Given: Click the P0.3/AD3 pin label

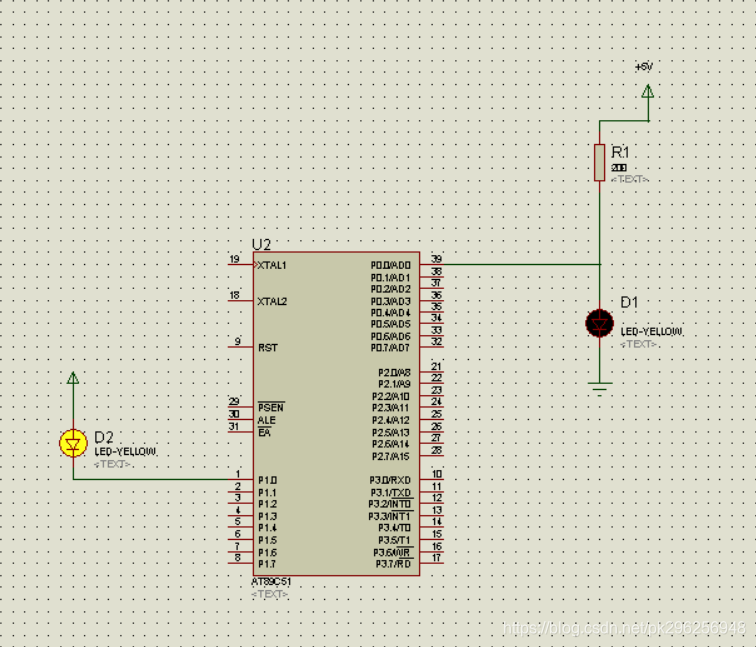Looking at the screenshot, I should point(391,302).
